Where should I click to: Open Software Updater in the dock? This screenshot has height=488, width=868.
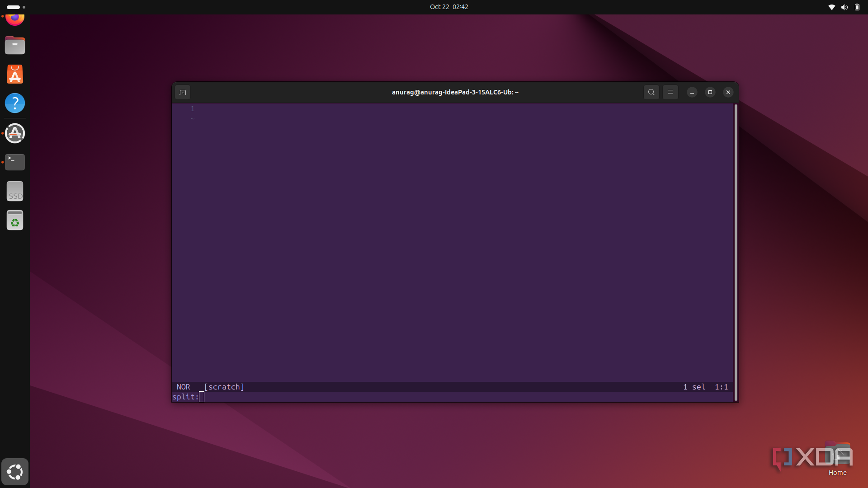pos(15,133)
